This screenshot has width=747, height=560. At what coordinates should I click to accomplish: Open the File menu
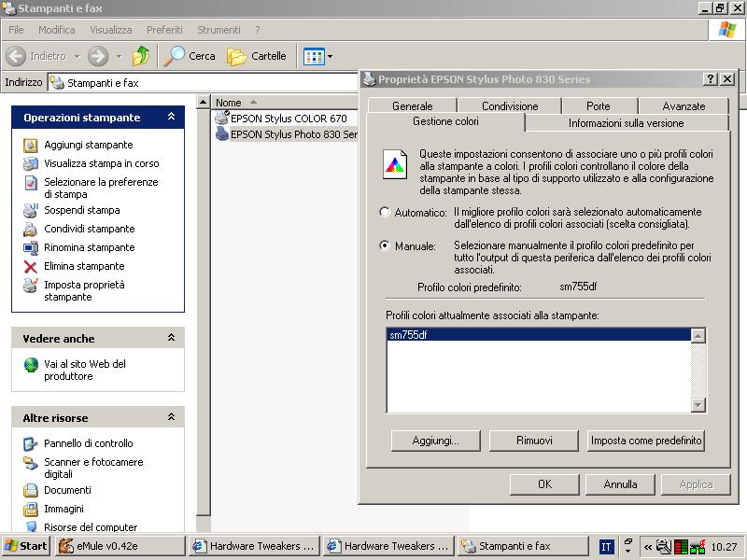(16, 30)
